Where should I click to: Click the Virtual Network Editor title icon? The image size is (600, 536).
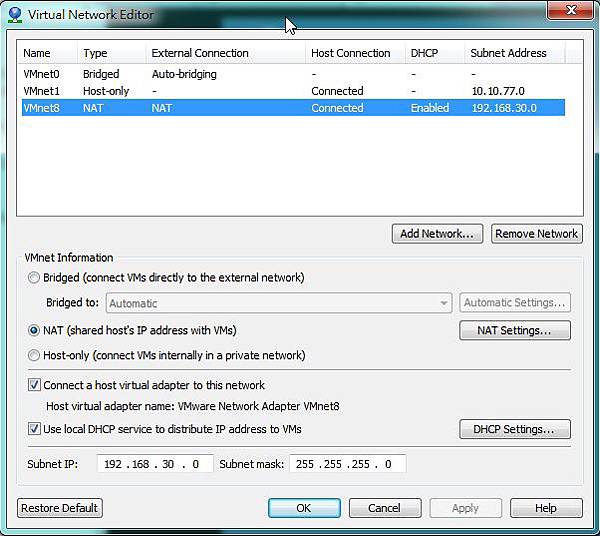15,15
